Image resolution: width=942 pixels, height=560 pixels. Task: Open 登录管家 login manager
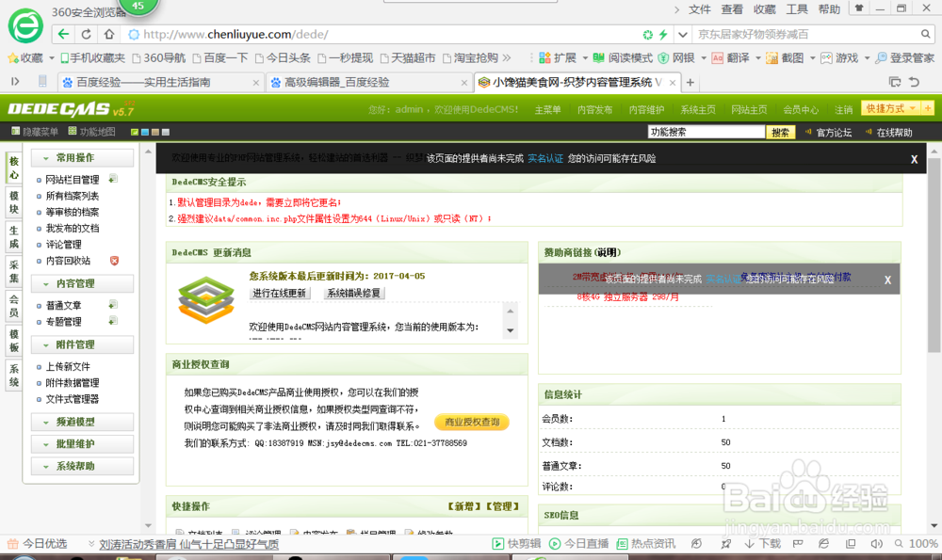coord(904,57)
